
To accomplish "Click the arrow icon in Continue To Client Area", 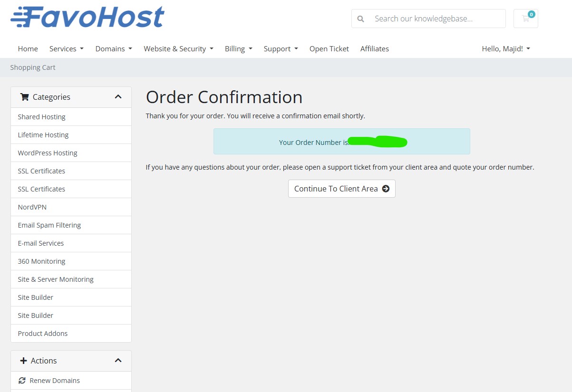I will pyautogui.click(x=385, y=189).
